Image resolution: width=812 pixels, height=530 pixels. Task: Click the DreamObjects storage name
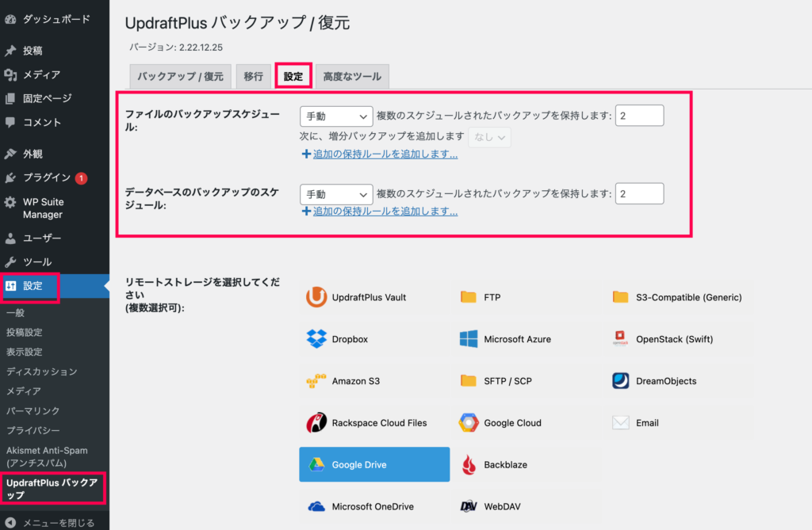pyautogui.click(x=666, y=381)
